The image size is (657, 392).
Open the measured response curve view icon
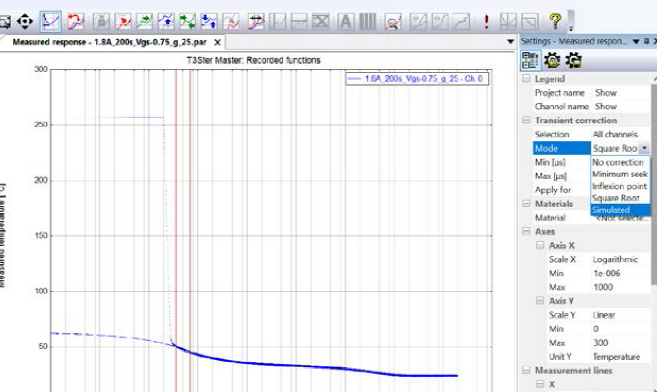[x=50, y=21]
